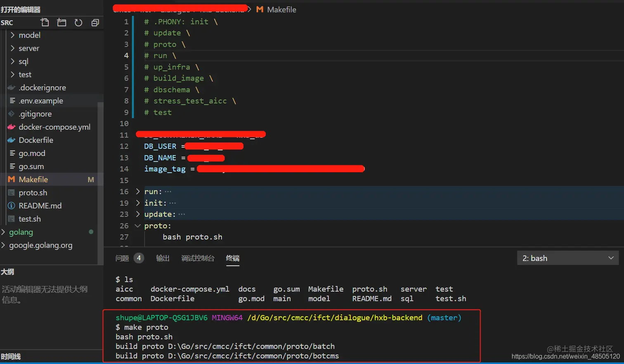624x364 pixels.
Task: Open Dockerfile in the explorer
Action: click(36, 140)
